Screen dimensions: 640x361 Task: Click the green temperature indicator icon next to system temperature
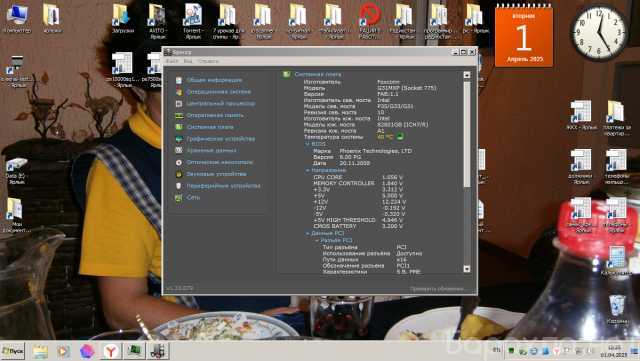(400, 136)
